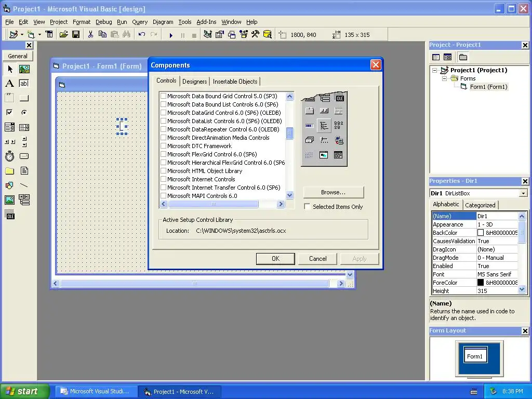
Task: Open the Add Form toolbar dropdown arrow
Action: pyautogui.click(x=39, y=35)
